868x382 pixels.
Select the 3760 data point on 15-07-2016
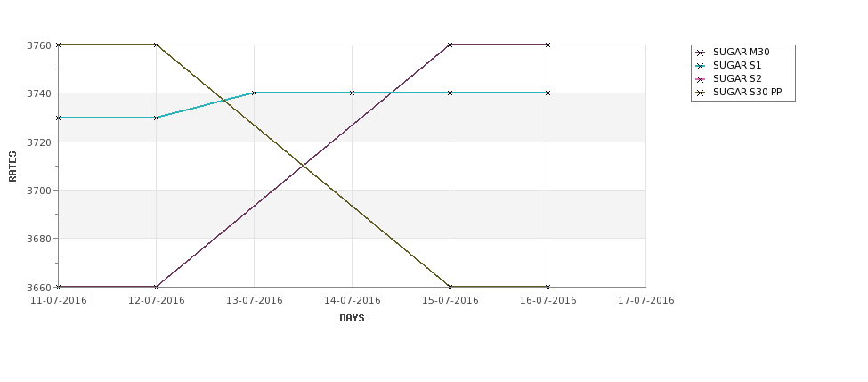(x=450, y=45)
